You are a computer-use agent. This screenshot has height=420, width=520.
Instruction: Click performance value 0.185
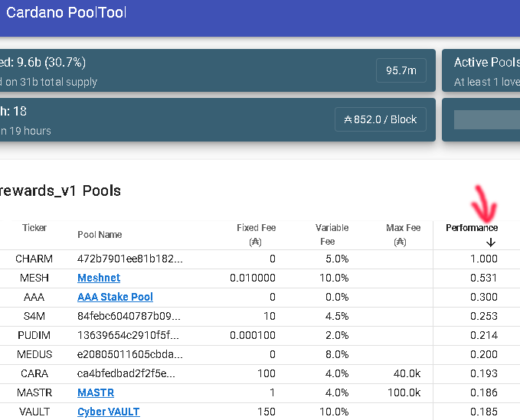click(x=484, y=412)
